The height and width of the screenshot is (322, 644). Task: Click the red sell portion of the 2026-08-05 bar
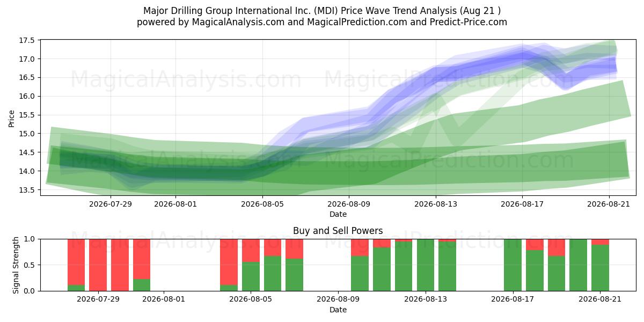click(x=251, y=250)
